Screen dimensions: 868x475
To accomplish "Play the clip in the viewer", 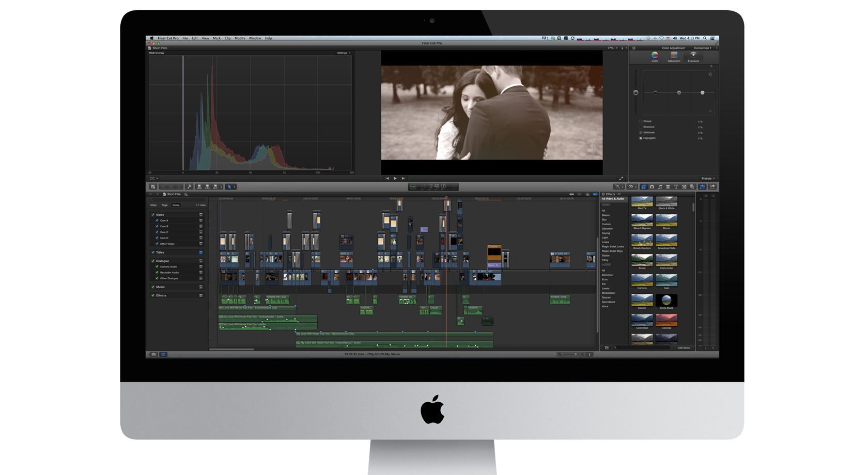I will (395, 179).
